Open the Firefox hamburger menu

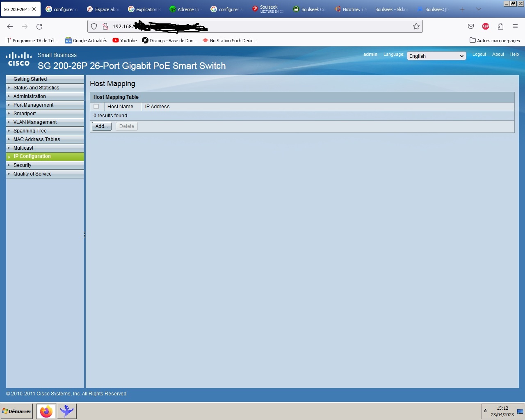pos(515,26)
